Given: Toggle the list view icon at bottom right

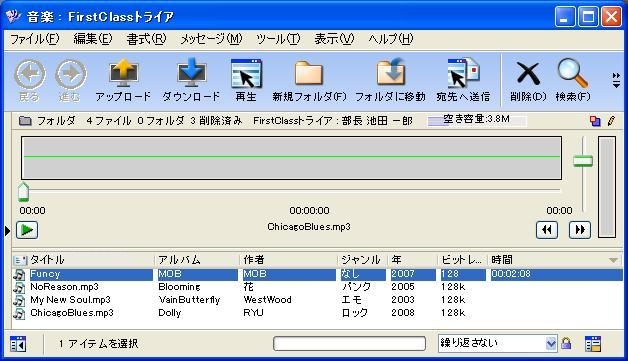Looking at the screenshot, I should coord(593,344).
